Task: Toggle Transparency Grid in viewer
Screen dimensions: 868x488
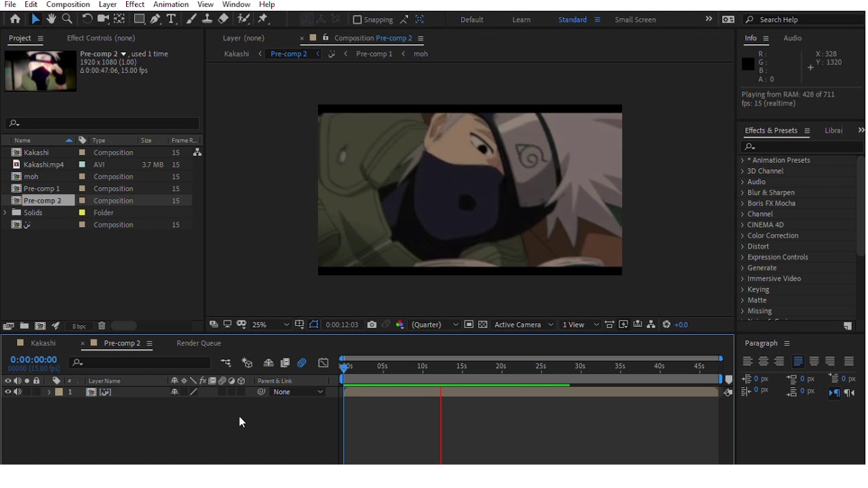Action: 484,326
